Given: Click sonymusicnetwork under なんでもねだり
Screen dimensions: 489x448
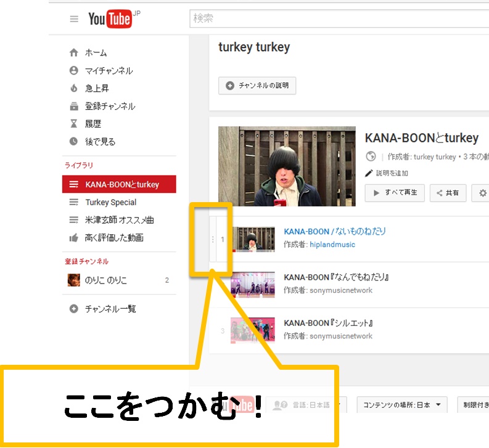Looking at the screenshot, I should tap(341, 290).
